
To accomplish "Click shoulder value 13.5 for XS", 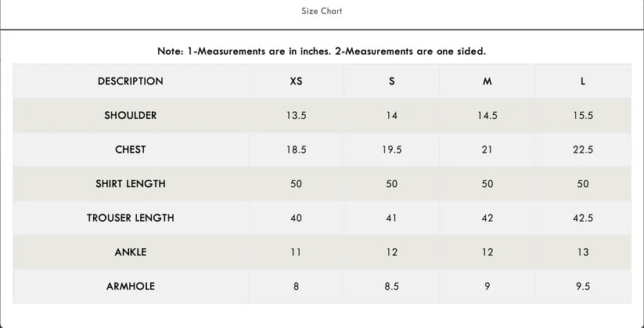I will click(296, 115).
